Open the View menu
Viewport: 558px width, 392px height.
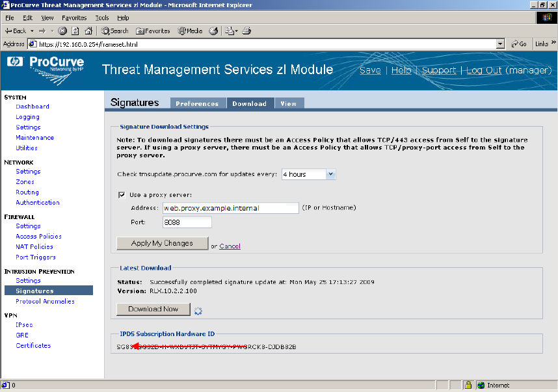pyautogui.click(x=47, y=18)
